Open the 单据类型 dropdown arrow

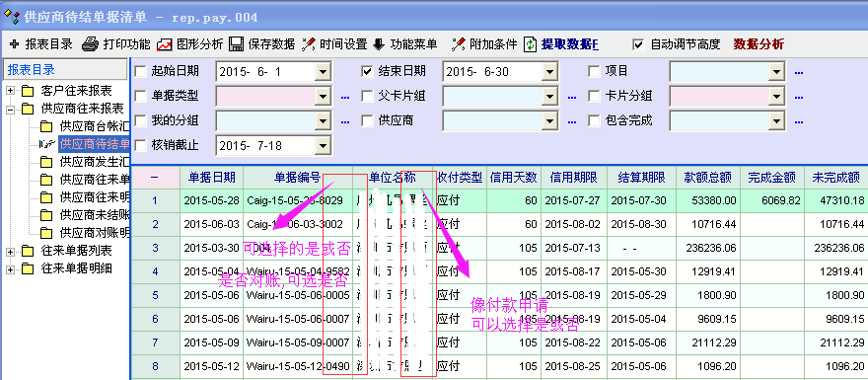323,97
